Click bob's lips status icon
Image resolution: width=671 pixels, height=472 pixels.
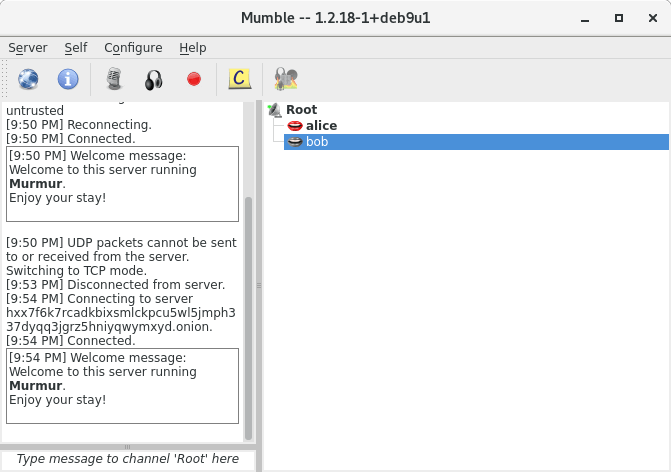(295, 142)
